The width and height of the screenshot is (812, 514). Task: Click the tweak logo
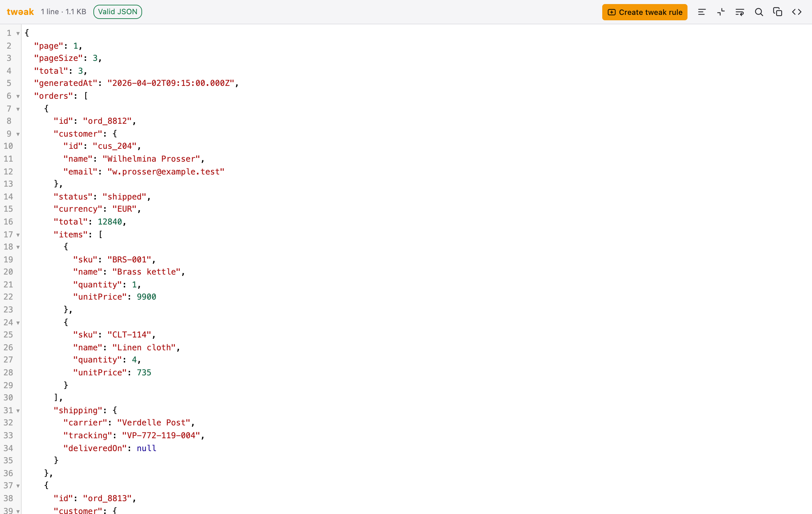20,12
